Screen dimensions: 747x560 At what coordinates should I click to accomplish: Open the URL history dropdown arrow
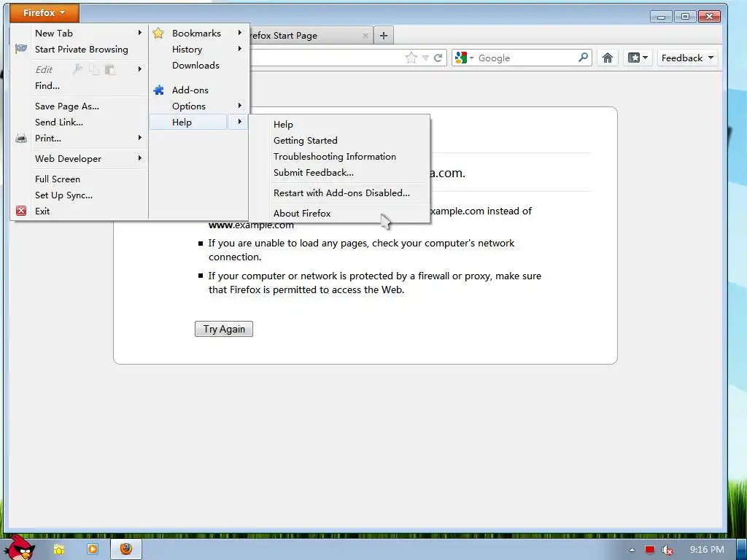[425, 58]
